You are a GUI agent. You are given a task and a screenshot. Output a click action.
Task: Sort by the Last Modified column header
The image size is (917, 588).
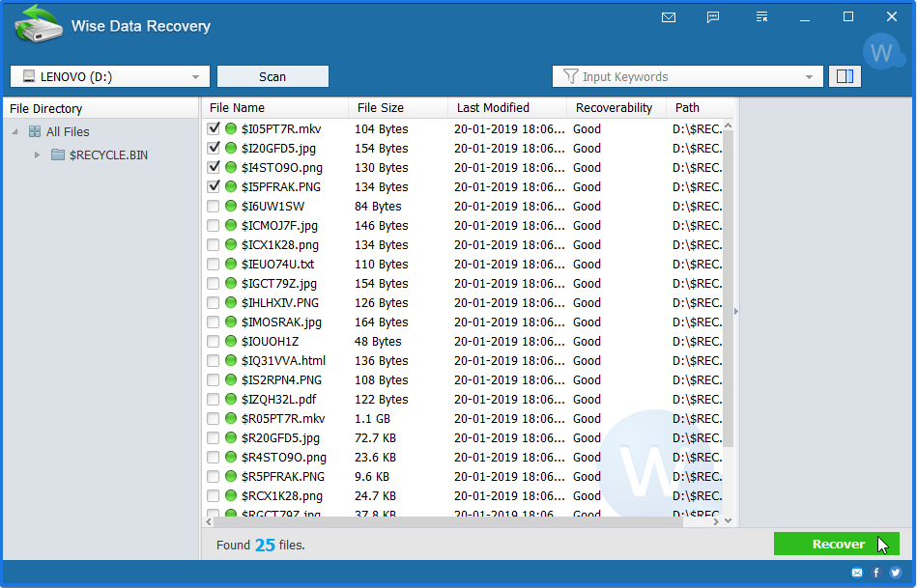507,107
